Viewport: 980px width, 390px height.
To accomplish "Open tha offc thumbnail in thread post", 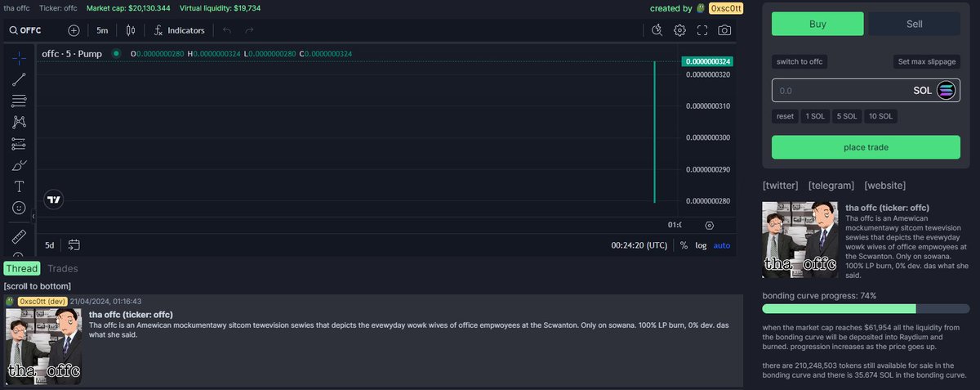I will point(43,347).
